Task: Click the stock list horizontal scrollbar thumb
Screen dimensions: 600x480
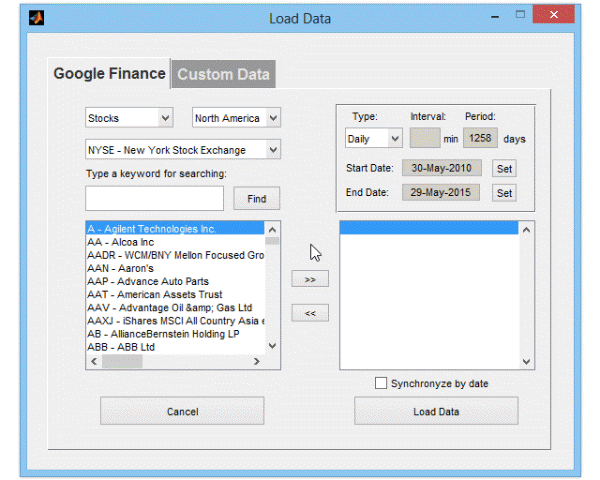Action: point(122,361)
